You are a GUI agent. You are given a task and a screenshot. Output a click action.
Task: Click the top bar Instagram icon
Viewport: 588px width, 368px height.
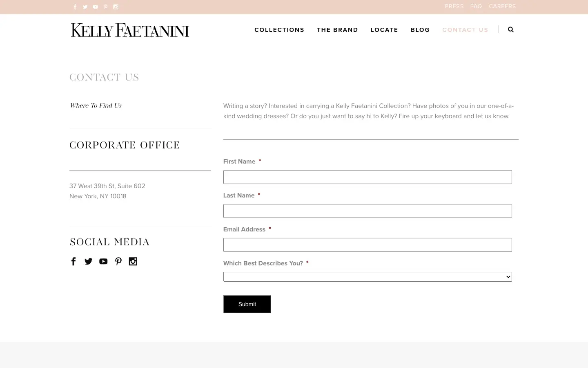116,7
